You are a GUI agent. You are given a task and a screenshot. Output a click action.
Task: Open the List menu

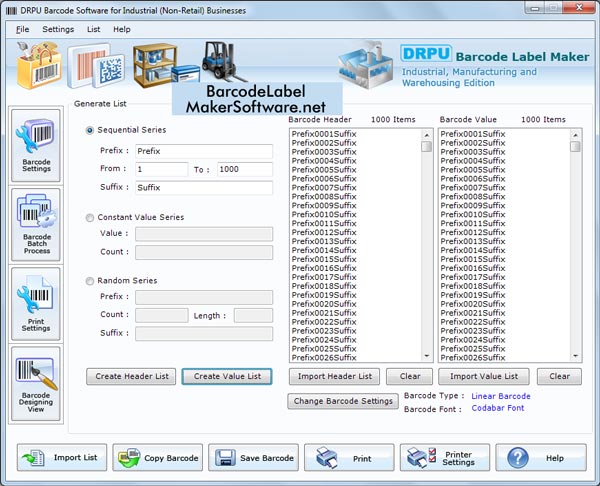pos(93,29)
